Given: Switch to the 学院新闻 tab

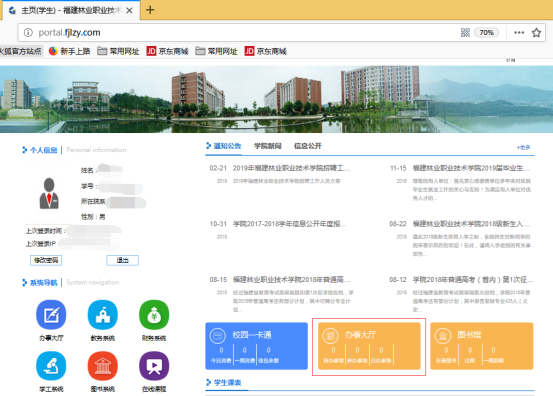Looking at the screenshot, I should pos(268,146).
